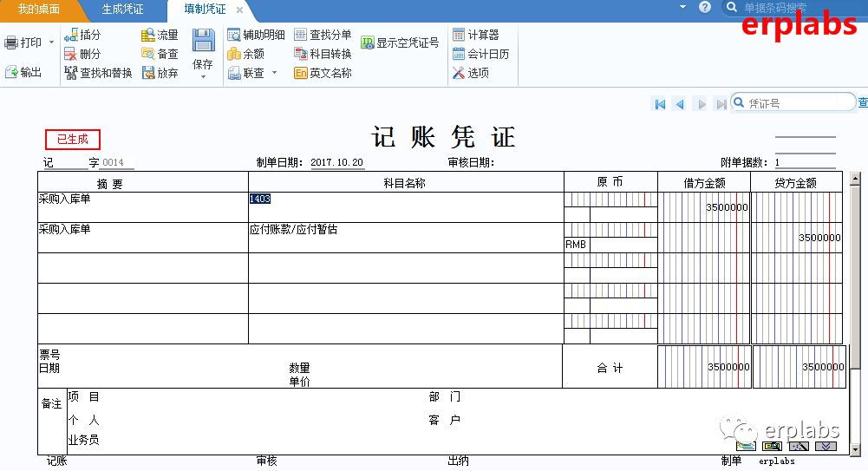Click 制单 name erplabs

pos(777,461)
